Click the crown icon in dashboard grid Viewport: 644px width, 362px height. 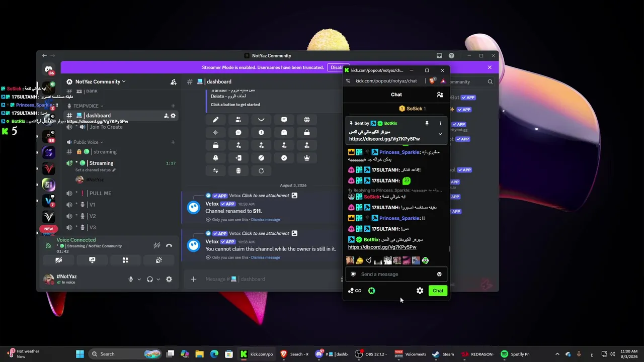(x=307, y=158)
